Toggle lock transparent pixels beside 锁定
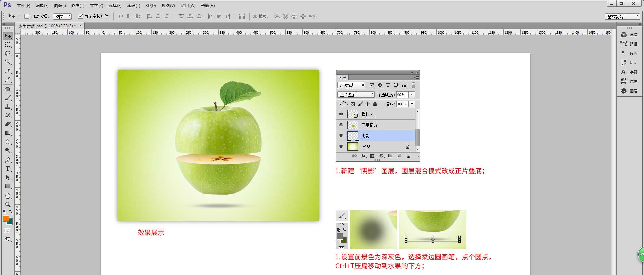 coord(353,104)
